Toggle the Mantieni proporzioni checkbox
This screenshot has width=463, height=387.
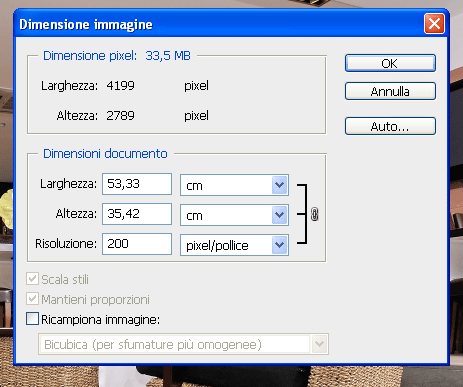point(32,299)
